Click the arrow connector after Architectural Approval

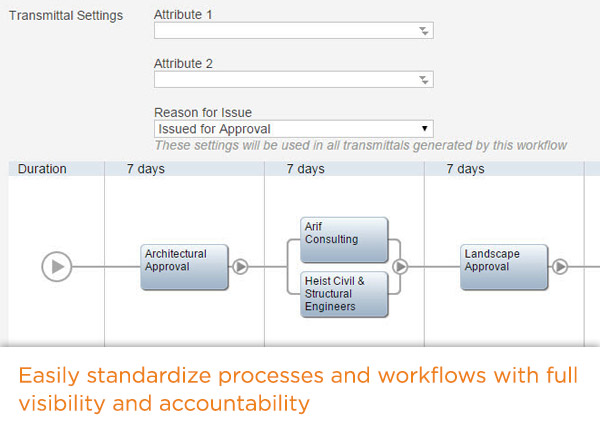[x=240, y=267]
